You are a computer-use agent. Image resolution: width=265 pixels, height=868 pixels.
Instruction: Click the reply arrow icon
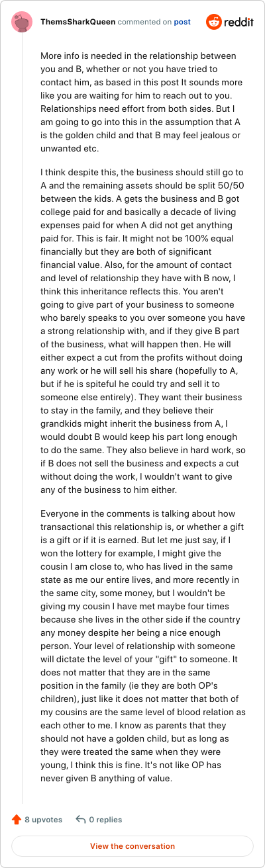click(81, 819)
